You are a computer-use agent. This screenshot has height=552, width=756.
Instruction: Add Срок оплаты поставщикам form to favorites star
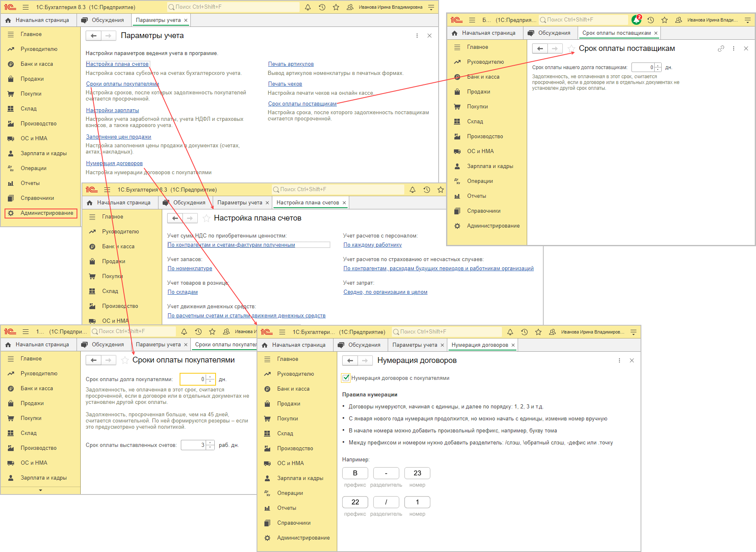tap(571, 49)
